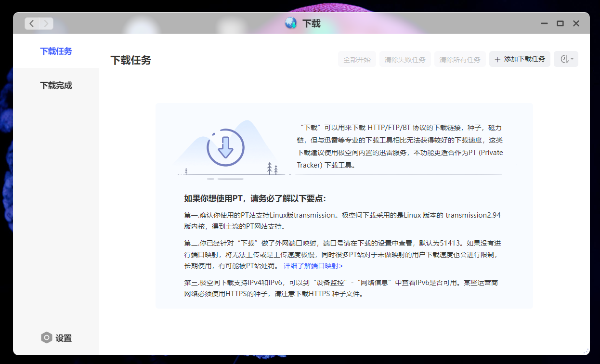Click the 下载任务 page heading
The height and width of the screenshot is (364, 600).
point(131,60)
